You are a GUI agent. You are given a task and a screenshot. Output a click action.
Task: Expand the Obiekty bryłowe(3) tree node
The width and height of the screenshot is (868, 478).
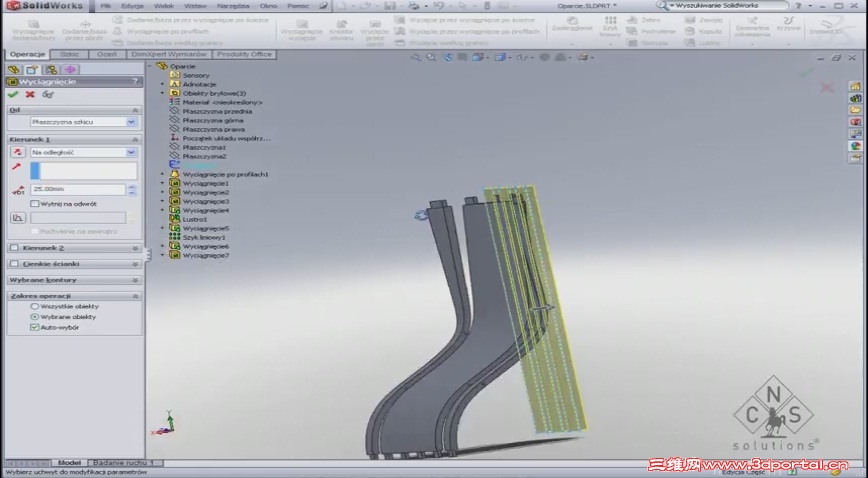tap(162, 93)
